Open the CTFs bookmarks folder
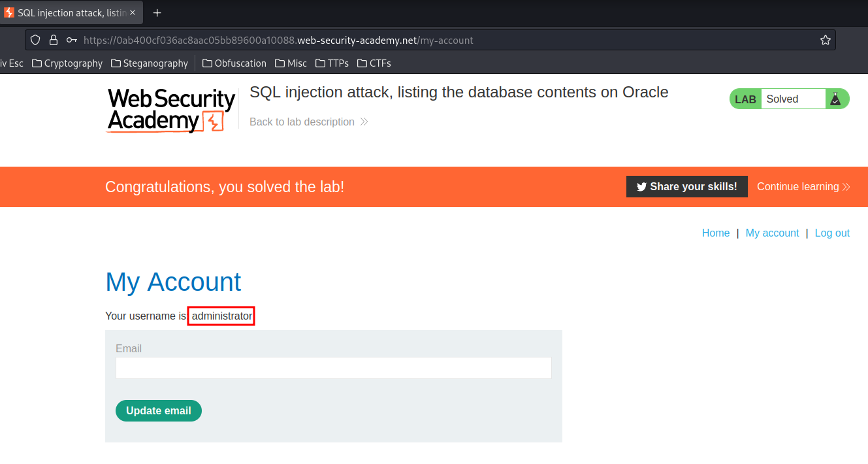This screenshot has height=464, width=868. pyautogui.click(x=374, y=63)
